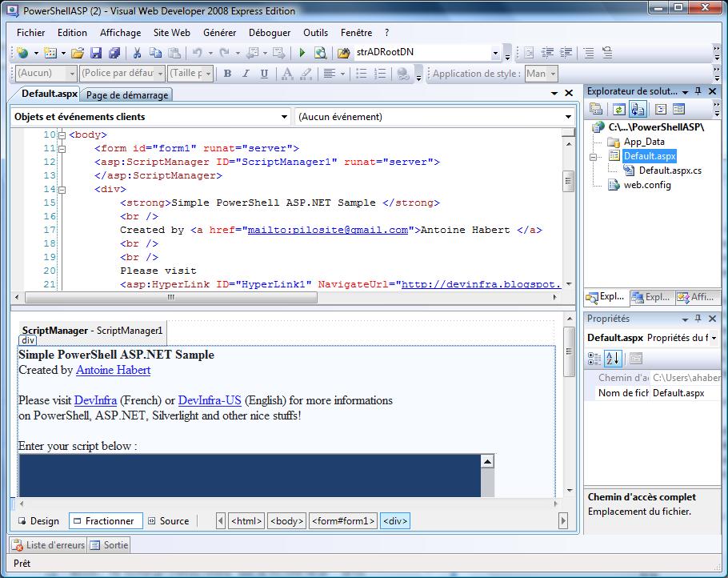Pin the Solution Explorer panel
Image resolution: width=728 pixels, height=578 pixels.
point(698,91)
